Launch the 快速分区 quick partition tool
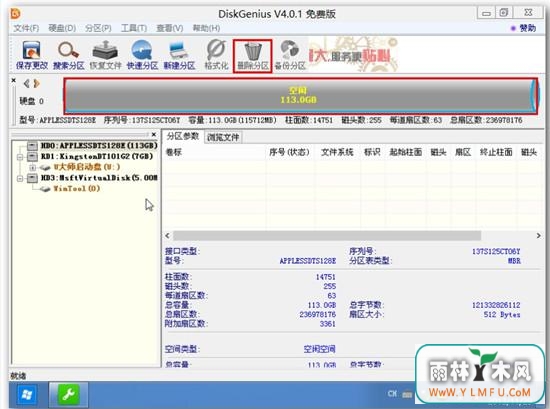The image size is (550, 409). (142, 55)
